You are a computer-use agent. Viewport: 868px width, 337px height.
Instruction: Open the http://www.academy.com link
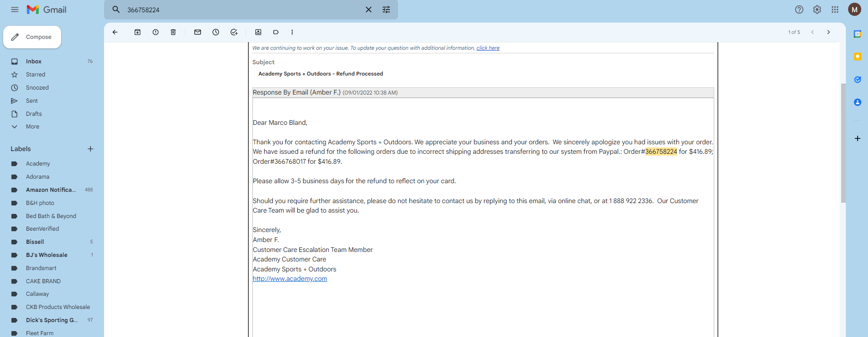coord(290,279)
